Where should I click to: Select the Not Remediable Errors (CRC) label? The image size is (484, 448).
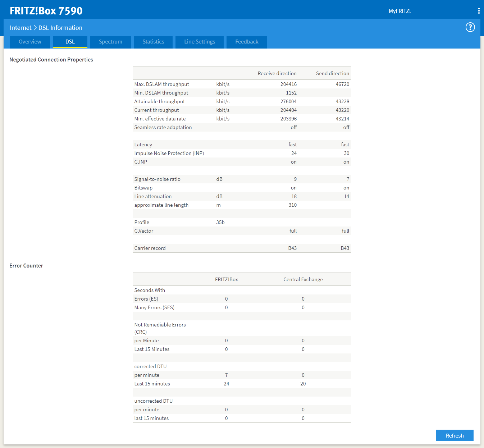160,328
